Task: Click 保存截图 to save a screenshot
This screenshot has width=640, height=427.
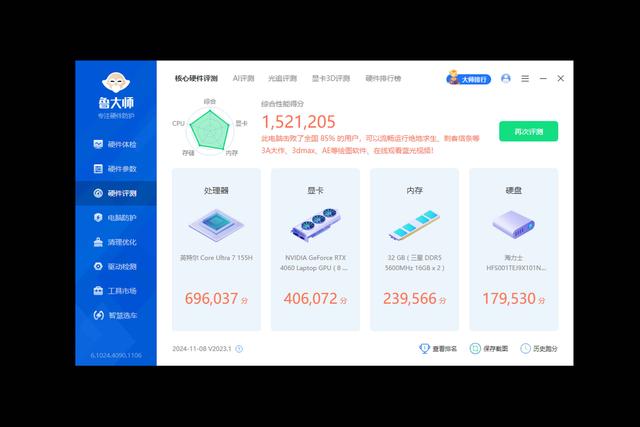Action: click(489, 349)
